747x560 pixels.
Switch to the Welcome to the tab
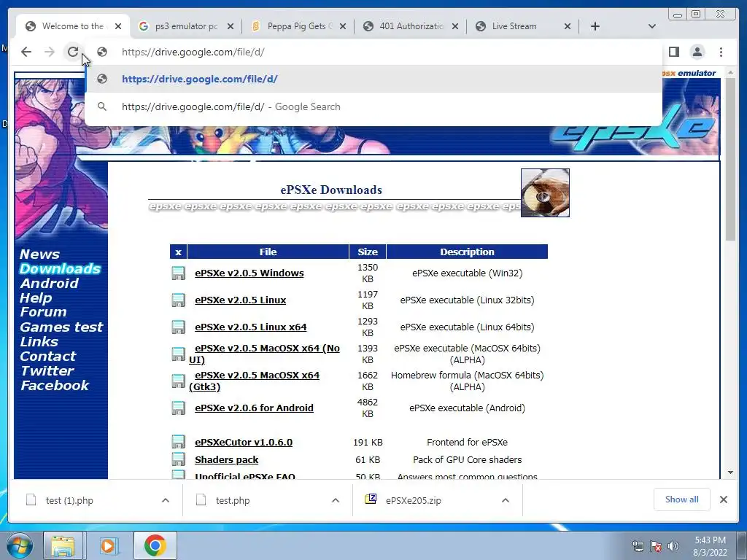point(72,26)
